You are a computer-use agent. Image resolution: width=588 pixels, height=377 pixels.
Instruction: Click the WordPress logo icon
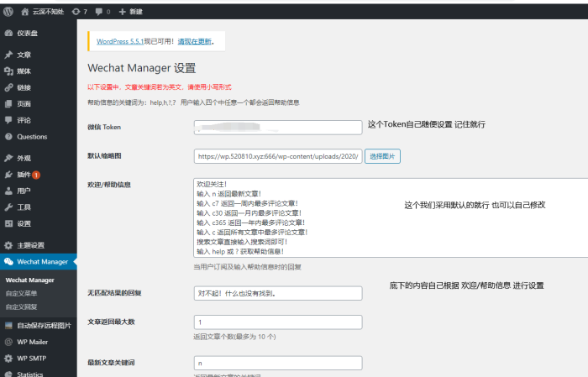(9, 12)
